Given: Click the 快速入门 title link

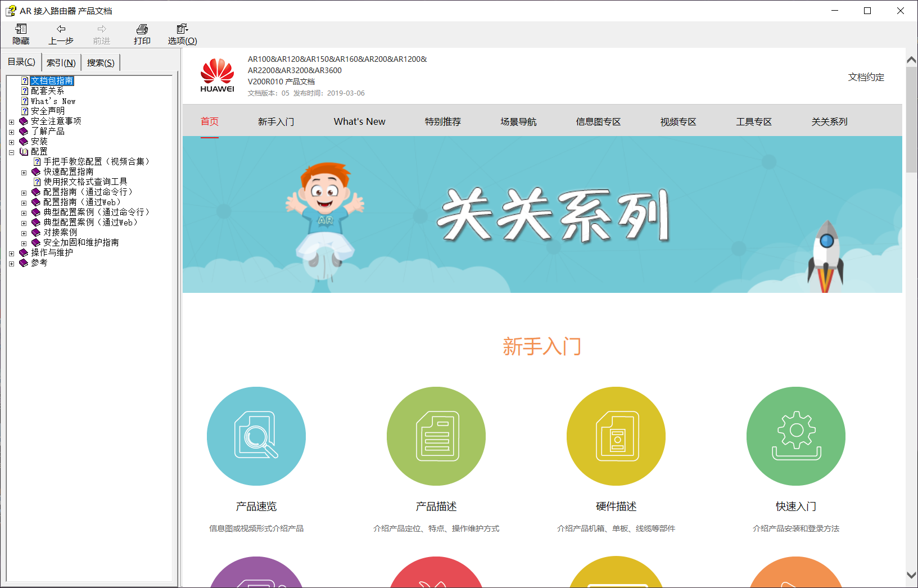Looking at the screenshot, I should point(796,506).
